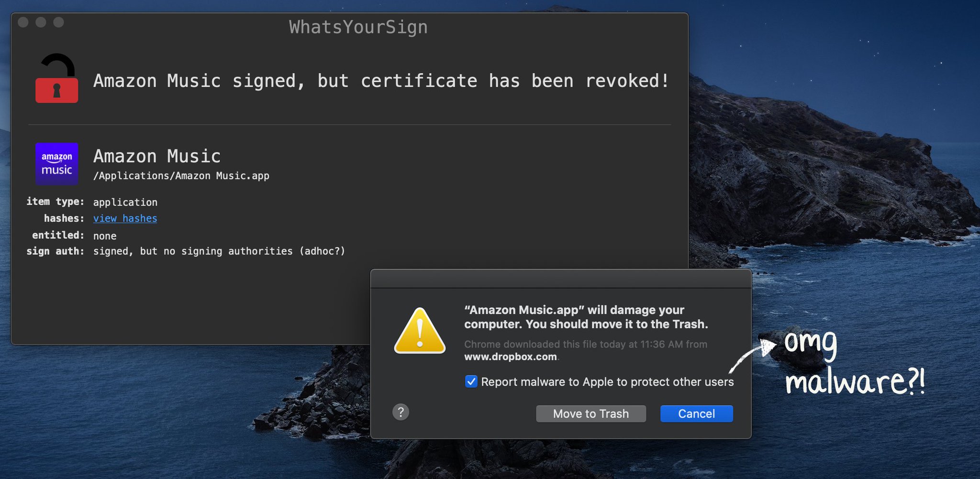The image size is (980, 479).
Task: Click the yellow warning triangle icon
Action: tap(420, 331)
